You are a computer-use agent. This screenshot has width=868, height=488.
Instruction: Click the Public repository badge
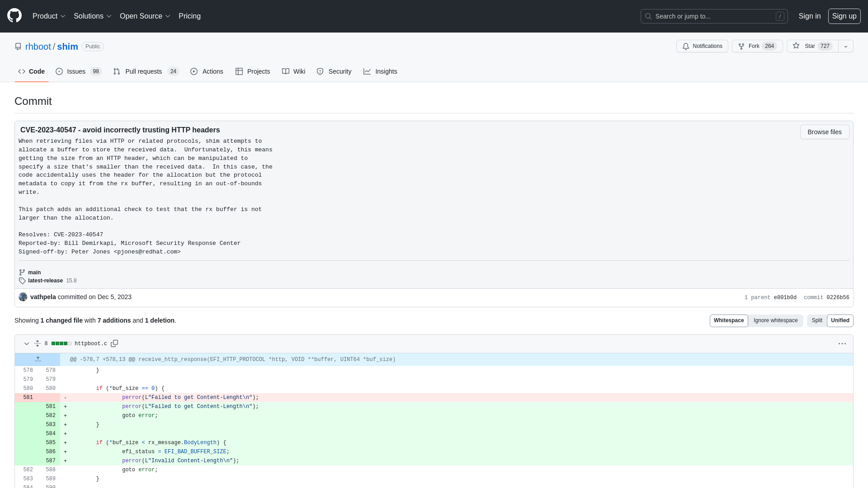(x=93, y=47)
